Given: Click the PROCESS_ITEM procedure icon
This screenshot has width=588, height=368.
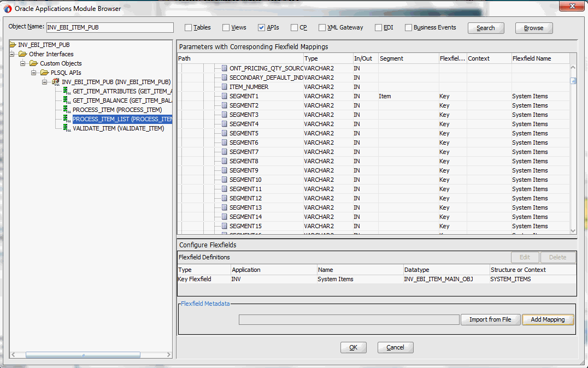Looking at the screenshot, I should coord(67,110).
